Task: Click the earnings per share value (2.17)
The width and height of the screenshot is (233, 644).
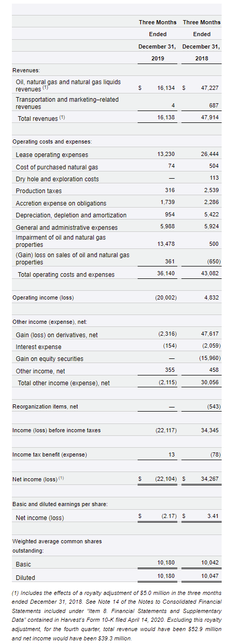Action: pyautogui.click(x=168, y=515)
